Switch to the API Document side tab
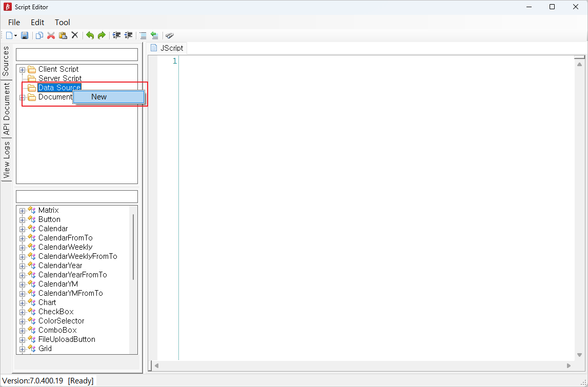The height and width of the screenshot is (387, 588). 6,109
